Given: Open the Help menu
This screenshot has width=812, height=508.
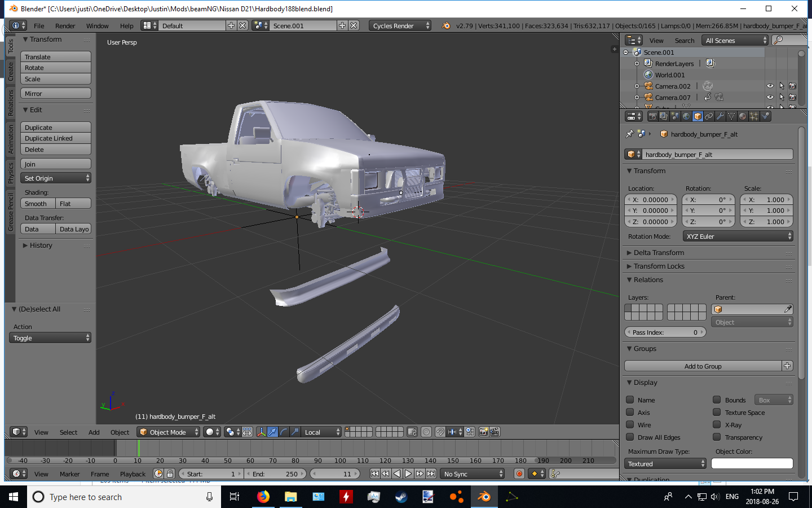Looking at the screenshot, I should 126,25.
